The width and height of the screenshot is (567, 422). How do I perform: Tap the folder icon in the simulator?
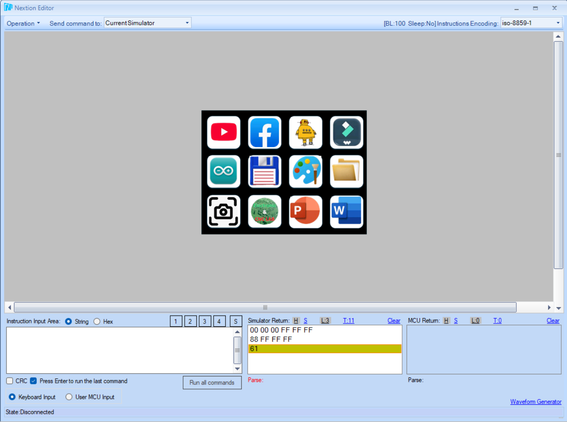pos(346,171)
